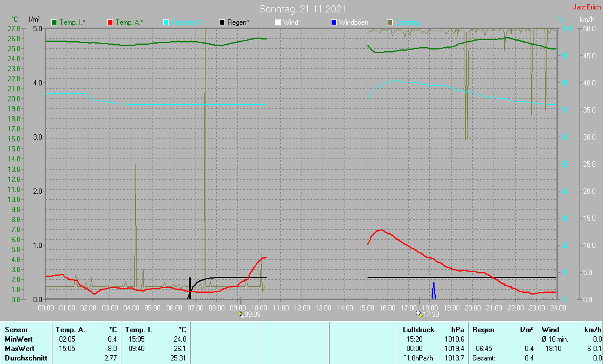Click the blue wind gust spike near 18:00
603x364 pixels.
tap(434, 290)
